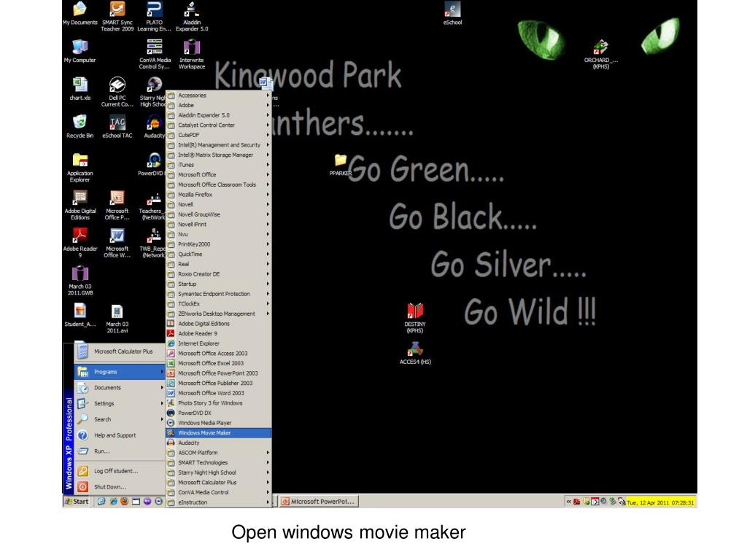Launch Internet Explorer from the Programs list
747x560 pixels.
[x=219, y=343]
